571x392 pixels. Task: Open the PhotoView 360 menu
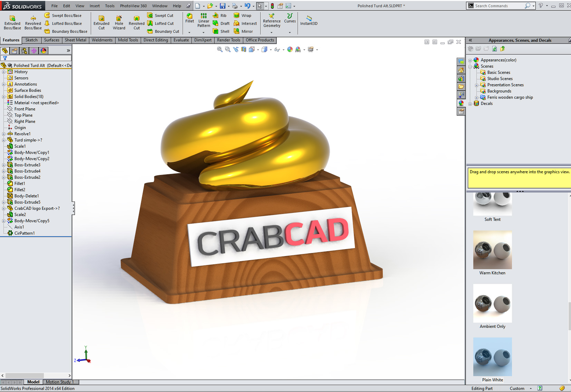(133, 6)
